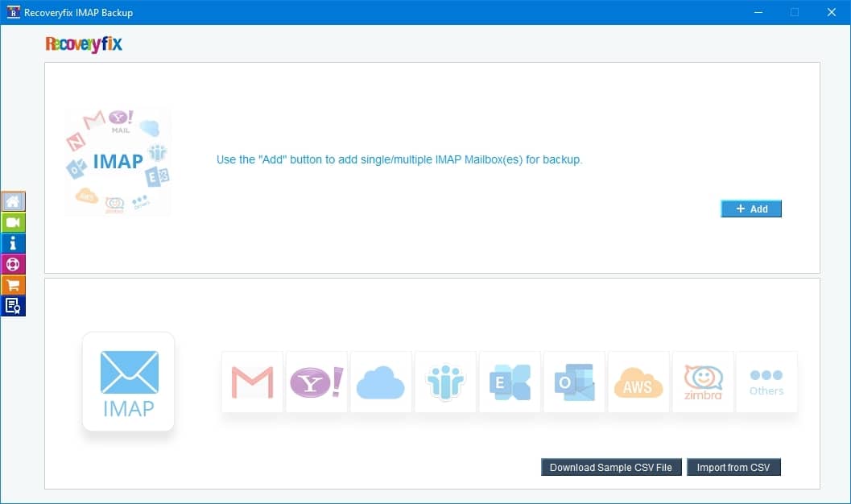Select the Outlook icon
Viewport: 851px width, 504px height.
coord(574,382)
